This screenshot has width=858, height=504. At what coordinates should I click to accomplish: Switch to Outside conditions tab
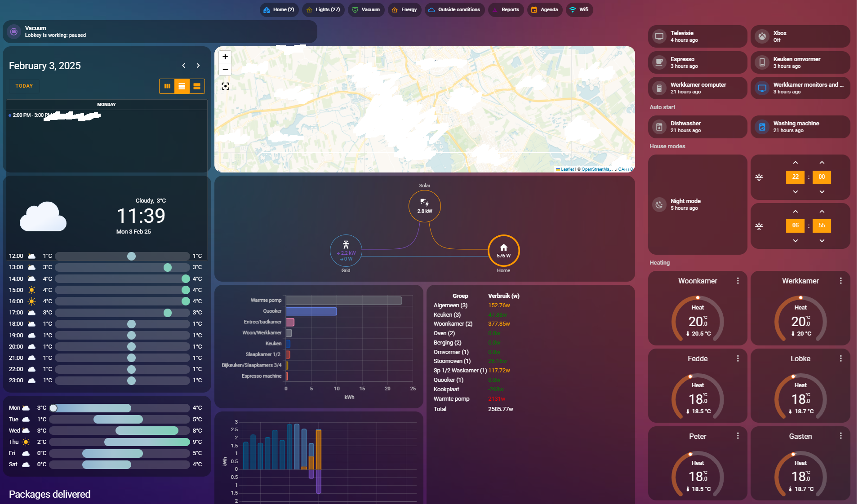[x=454, y=9]
